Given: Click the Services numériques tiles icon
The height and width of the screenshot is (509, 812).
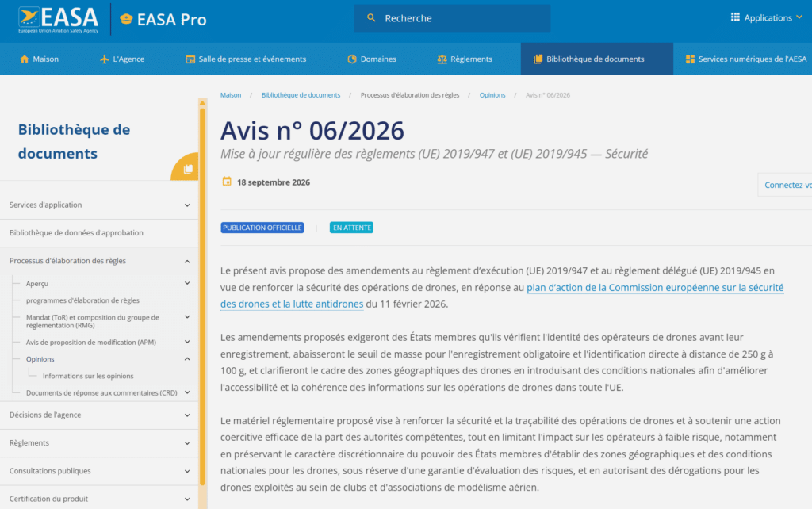Looking at the screenshot, I should (x=690, y=59).
